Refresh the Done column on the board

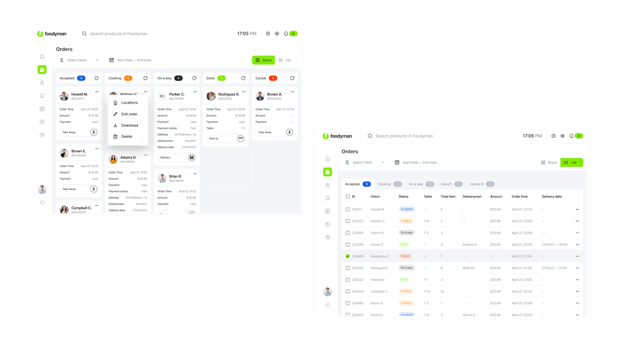coord(244,78)
